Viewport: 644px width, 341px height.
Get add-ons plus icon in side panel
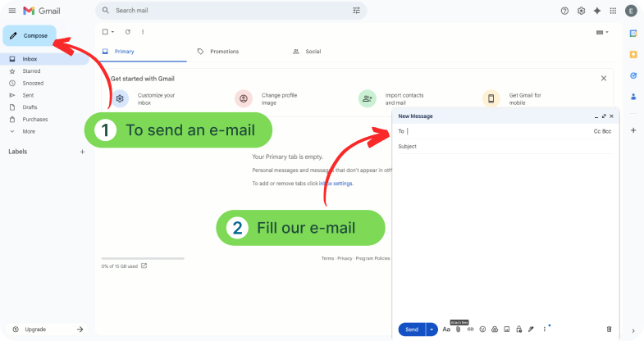pyautogui.click(x=633, y=130)
